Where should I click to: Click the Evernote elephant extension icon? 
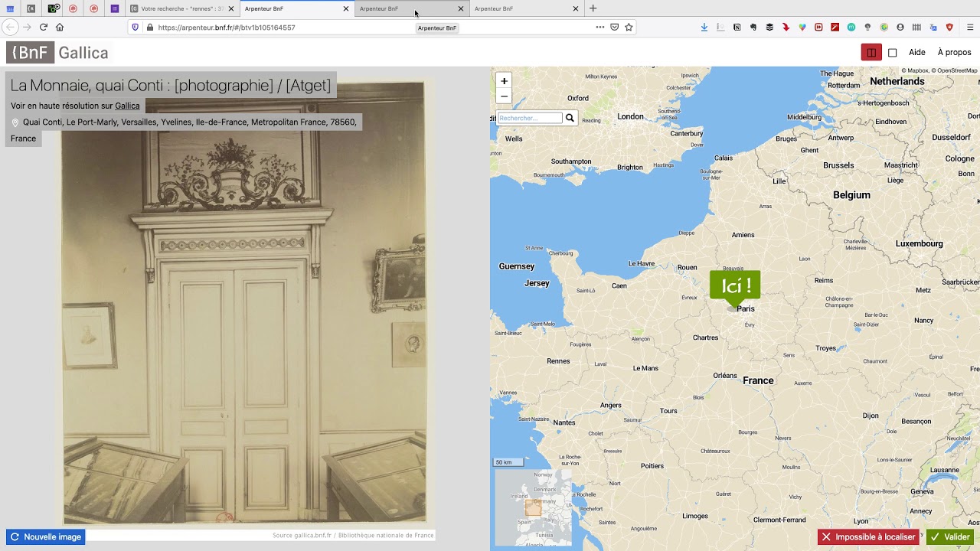pyautogui.click(x=753, y=27)
